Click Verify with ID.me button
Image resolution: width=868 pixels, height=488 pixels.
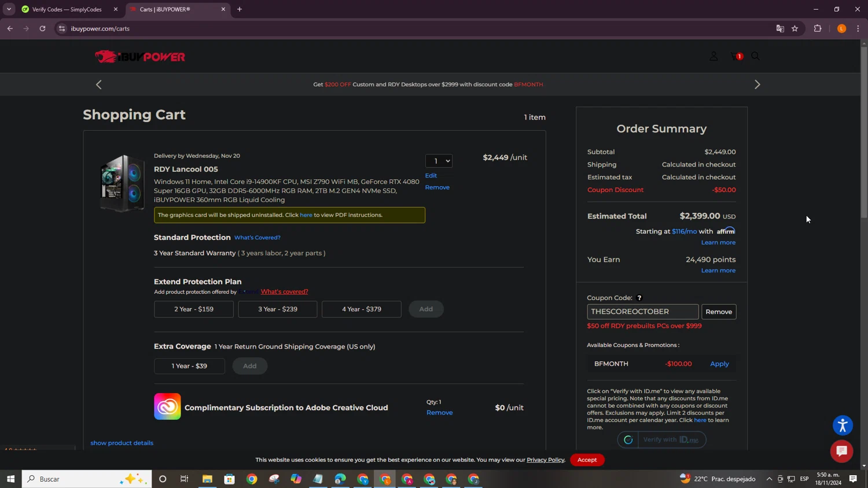coord(661,439)
